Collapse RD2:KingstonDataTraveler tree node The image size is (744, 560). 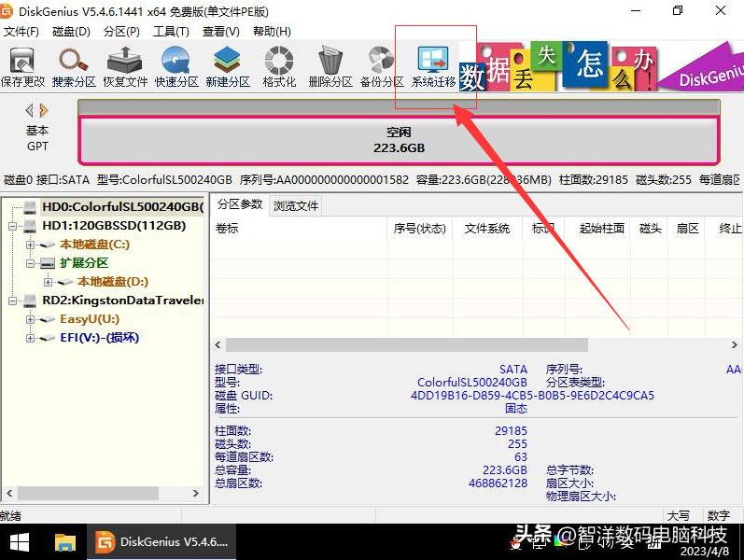coord(13,301)
